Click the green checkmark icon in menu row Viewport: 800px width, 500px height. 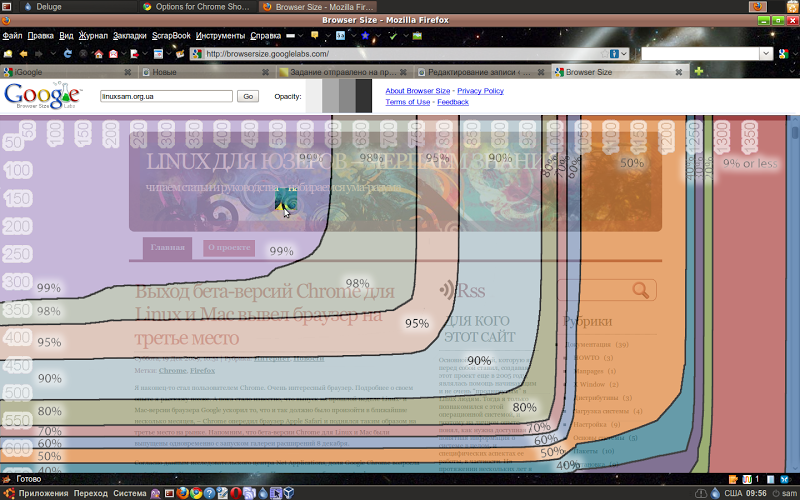tap(393, 36)
